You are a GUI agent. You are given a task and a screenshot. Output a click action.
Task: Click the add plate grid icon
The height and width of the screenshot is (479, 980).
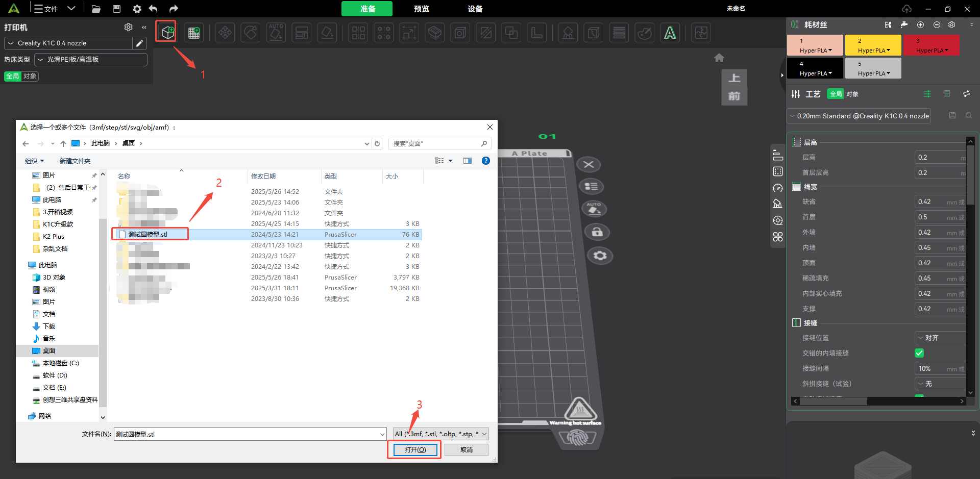click(x=194, y=33)
